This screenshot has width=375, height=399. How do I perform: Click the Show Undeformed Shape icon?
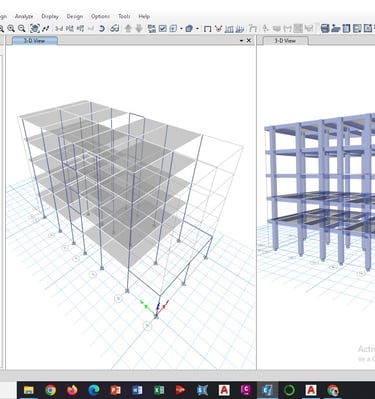(x=207, y=29)
